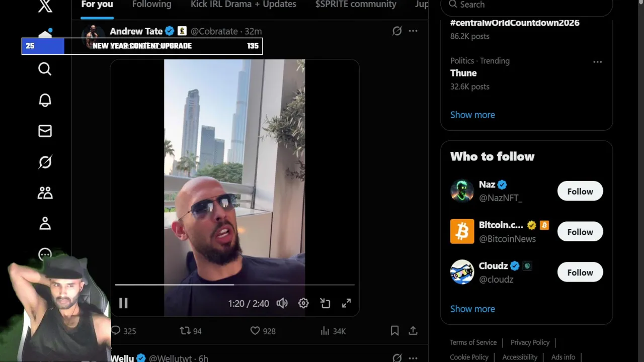Follow the Naz account
The image size is (644, 362).
tap(580, 192)
